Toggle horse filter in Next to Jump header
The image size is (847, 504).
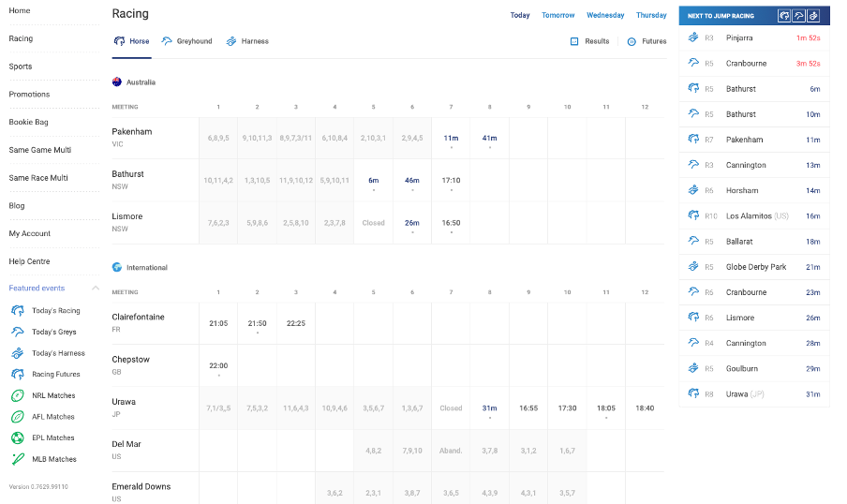[784, 16]
